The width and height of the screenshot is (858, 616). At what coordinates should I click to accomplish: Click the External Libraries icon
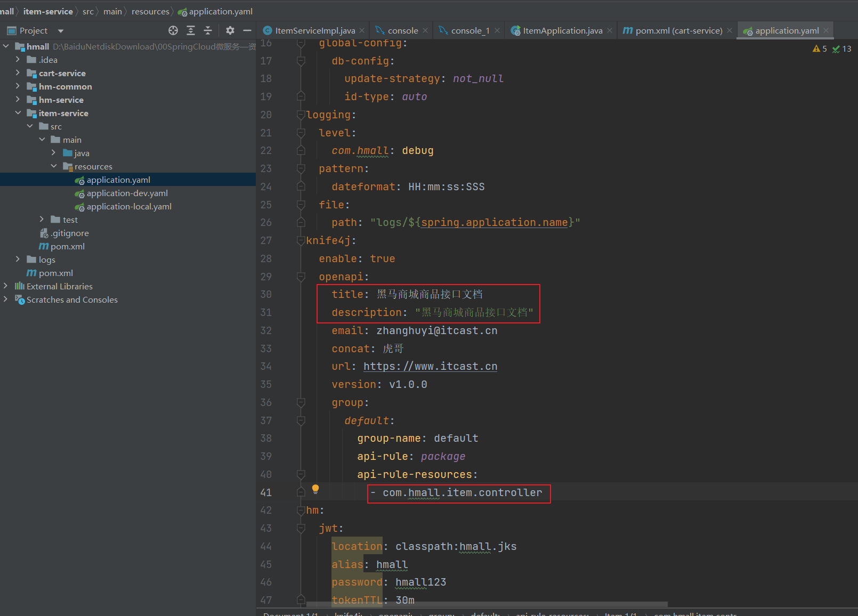[x=20, y=286]
